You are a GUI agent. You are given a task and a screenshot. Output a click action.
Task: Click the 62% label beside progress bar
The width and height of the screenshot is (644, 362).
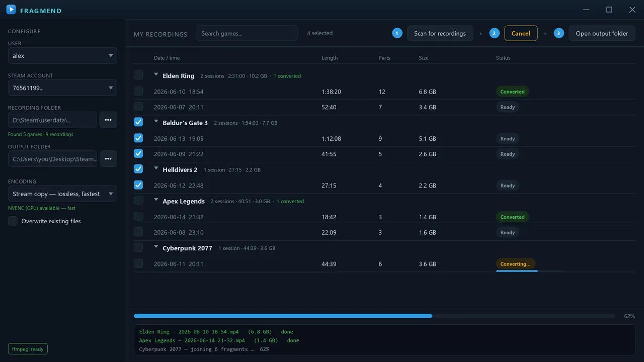[629, 316]
